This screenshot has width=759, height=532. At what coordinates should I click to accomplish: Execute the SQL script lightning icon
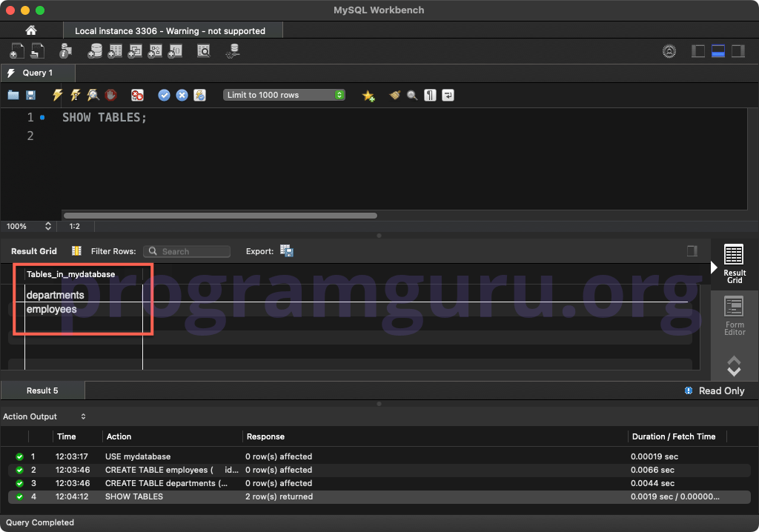(x=58, y=95)
